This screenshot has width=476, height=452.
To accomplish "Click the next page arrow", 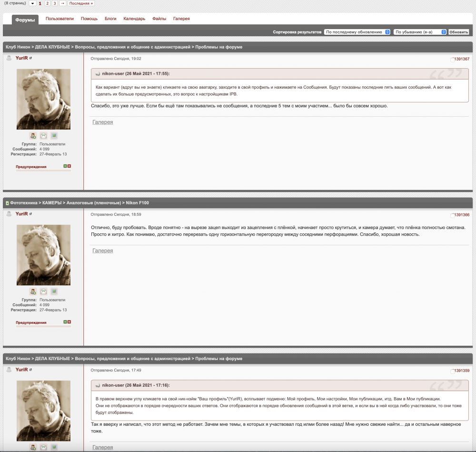I will [62, 3].
